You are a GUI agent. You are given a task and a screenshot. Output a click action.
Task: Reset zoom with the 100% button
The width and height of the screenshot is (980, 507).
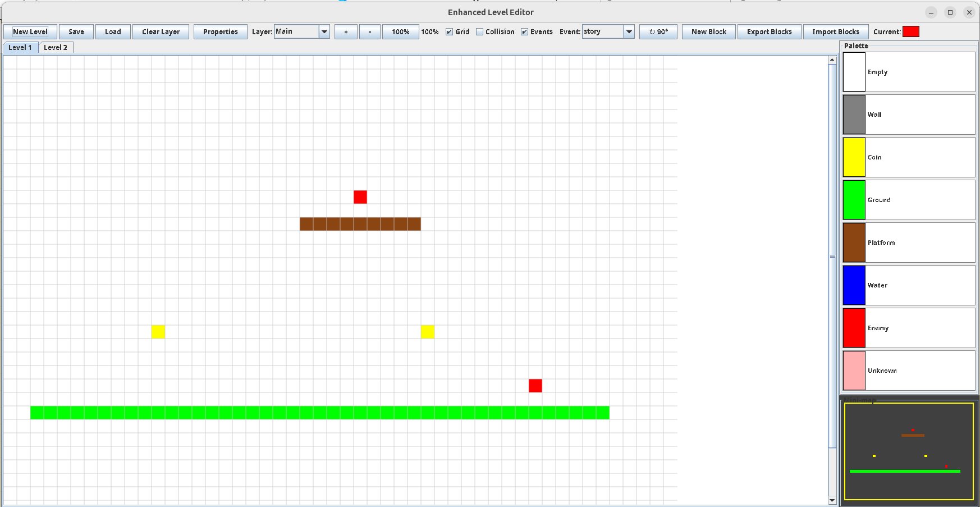401,32
